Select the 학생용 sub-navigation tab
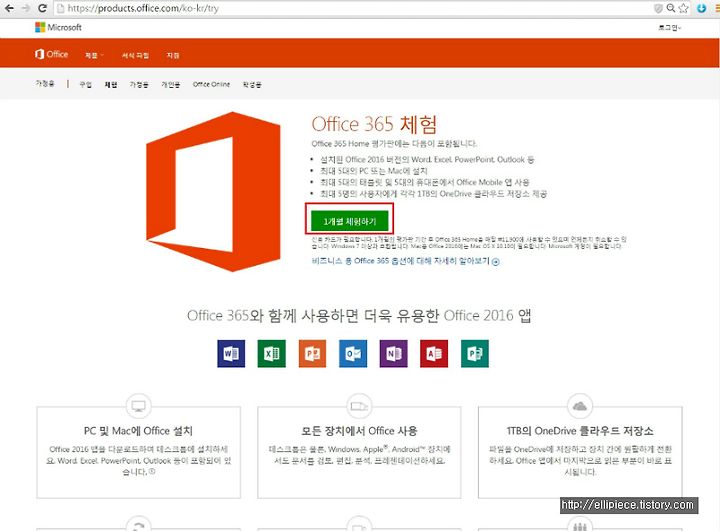 point(252,85)
